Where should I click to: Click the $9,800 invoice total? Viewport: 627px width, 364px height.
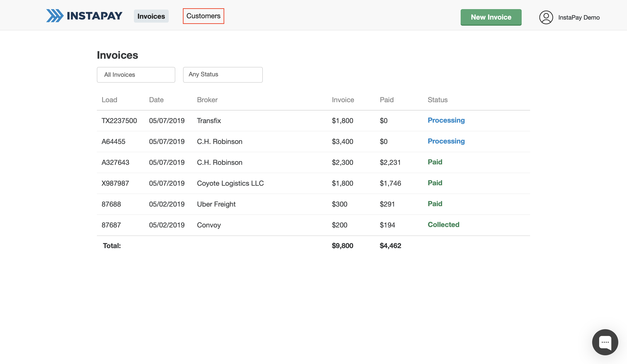pos(342,245)
